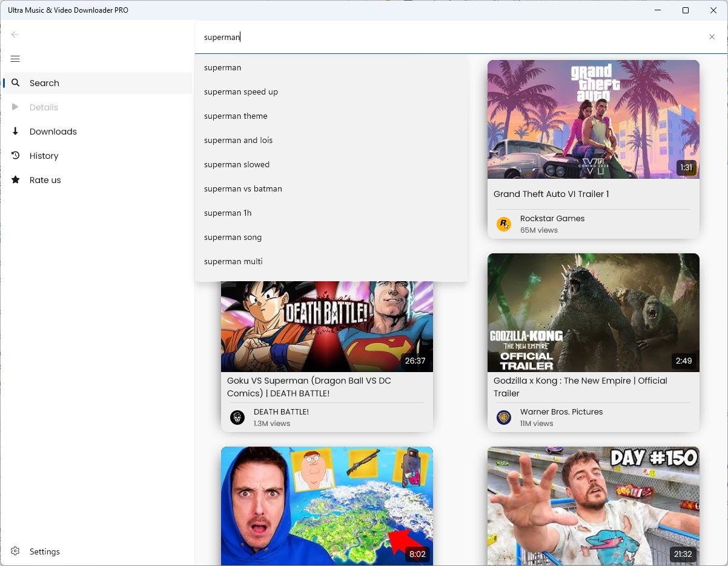Open the Search page in sidebar
This screenshot has height=566, width=728.
[98, 83]
